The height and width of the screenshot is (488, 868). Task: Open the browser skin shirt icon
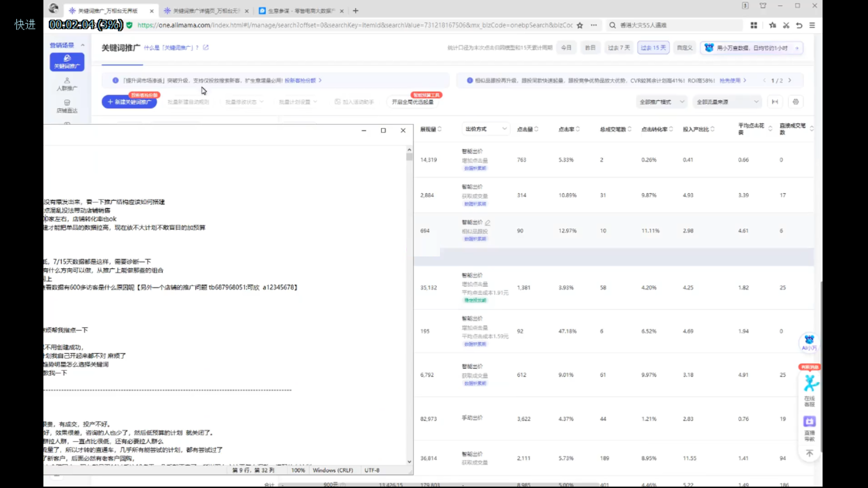763,6
